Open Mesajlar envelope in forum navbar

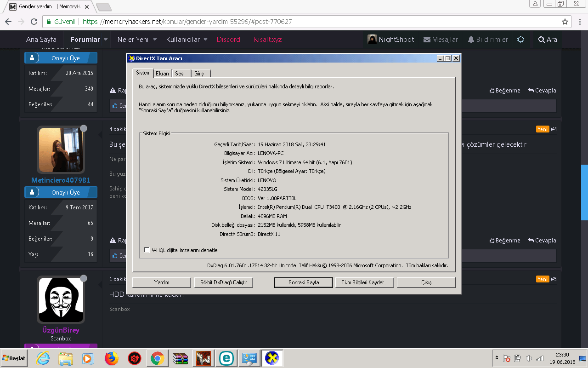click(441, 40)
